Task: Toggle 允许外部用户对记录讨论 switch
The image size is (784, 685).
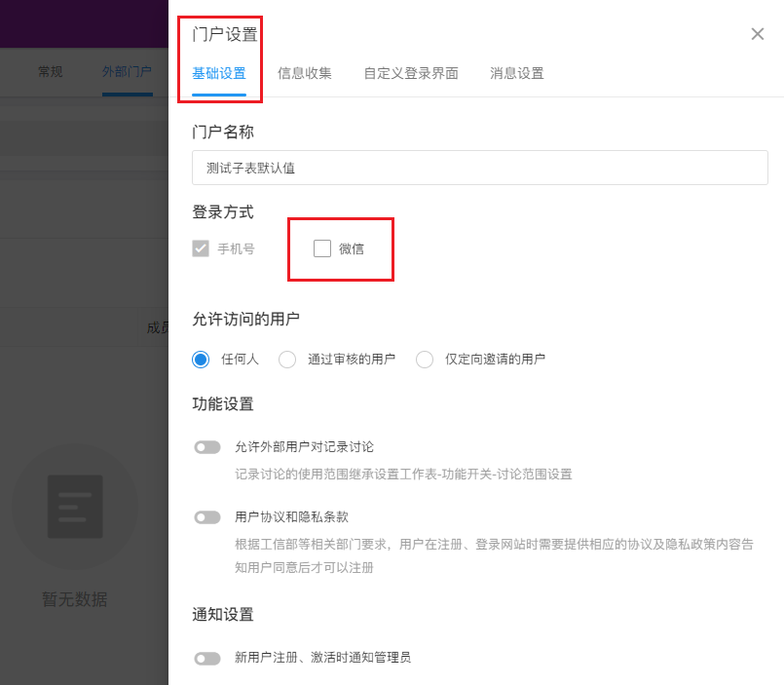Action: pyautogui.click(x=206, y=447)
